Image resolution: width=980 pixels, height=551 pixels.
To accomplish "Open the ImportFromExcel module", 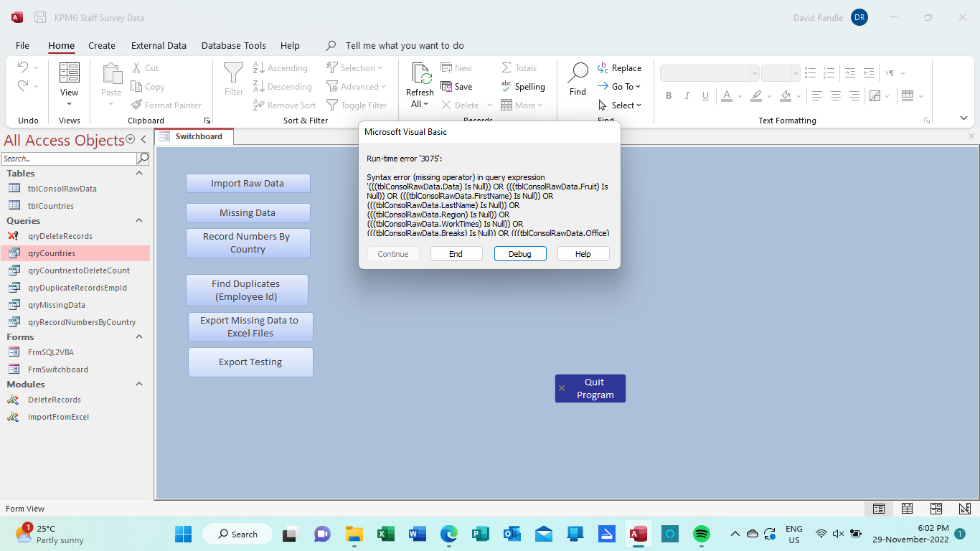I will pyautogui.click(x=58, y=417).
